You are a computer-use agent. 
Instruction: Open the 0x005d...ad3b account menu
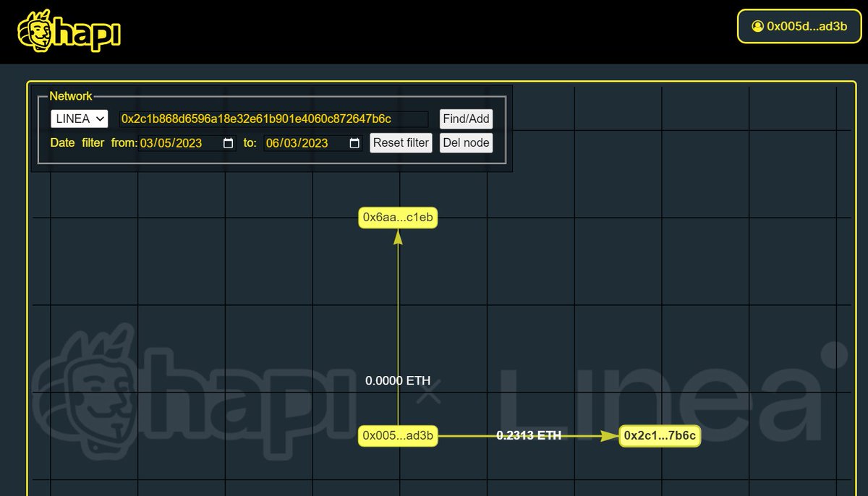click(x=799, y=26)
